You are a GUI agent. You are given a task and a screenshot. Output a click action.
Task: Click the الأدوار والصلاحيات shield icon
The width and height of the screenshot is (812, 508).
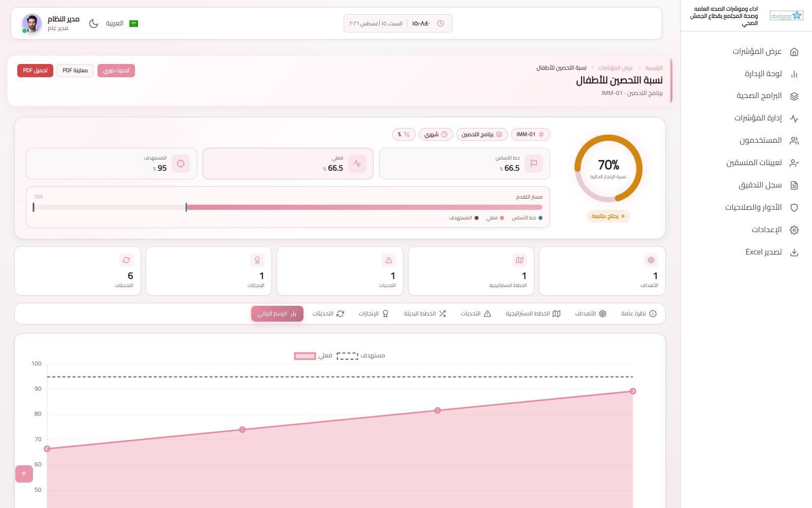(x=794, y=208)
